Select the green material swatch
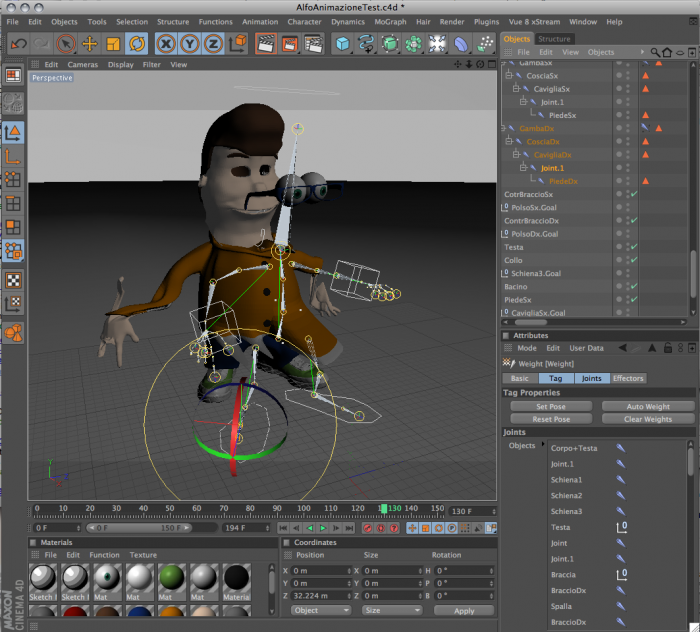This screenshot has height=632, width=700. pos(171,577)
